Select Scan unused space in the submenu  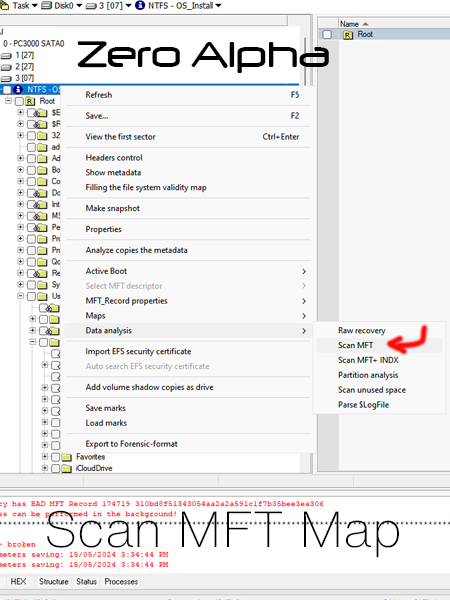[x=380, y=390]
